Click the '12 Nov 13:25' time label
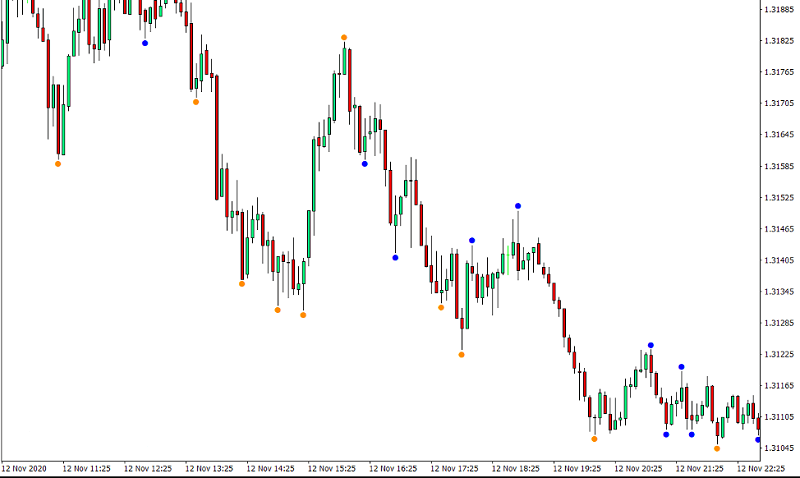 [x=209, y=468]
